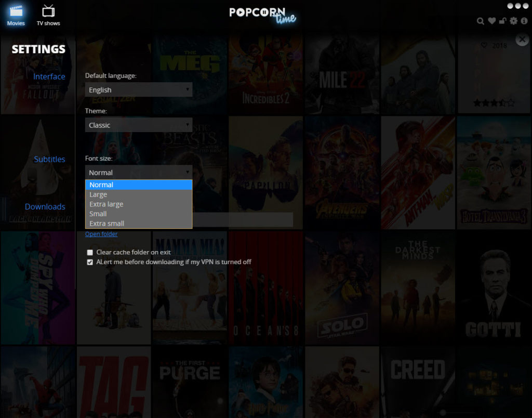Choose Extra large font size option
Viewport: 532px width, 418px height.
click(138, 204)
